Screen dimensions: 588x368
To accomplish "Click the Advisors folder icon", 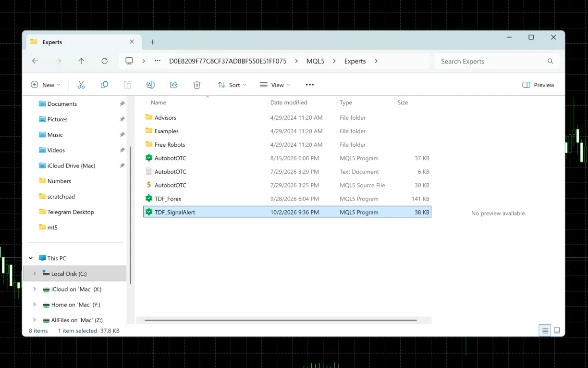I will [149, 117].
